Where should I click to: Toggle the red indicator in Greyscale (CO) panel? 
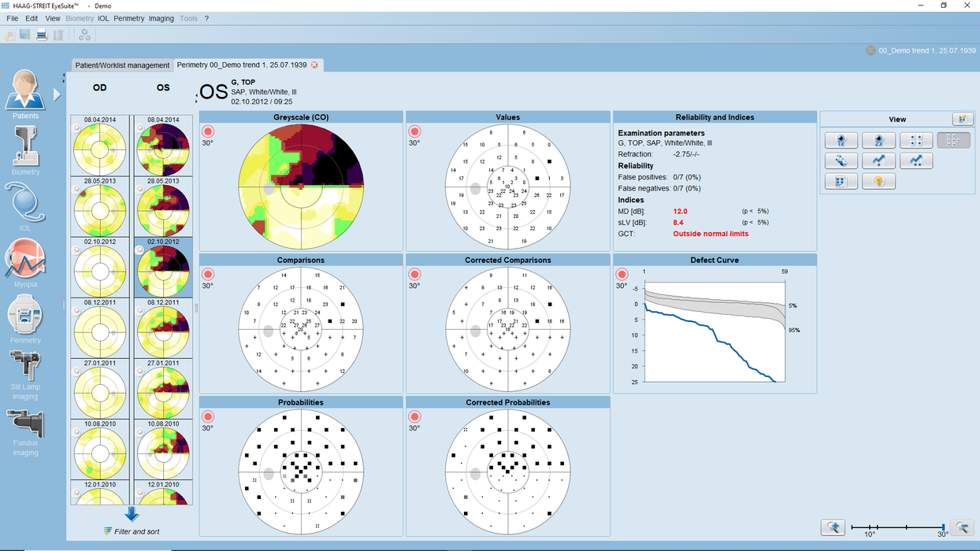(x=208, y=131)
